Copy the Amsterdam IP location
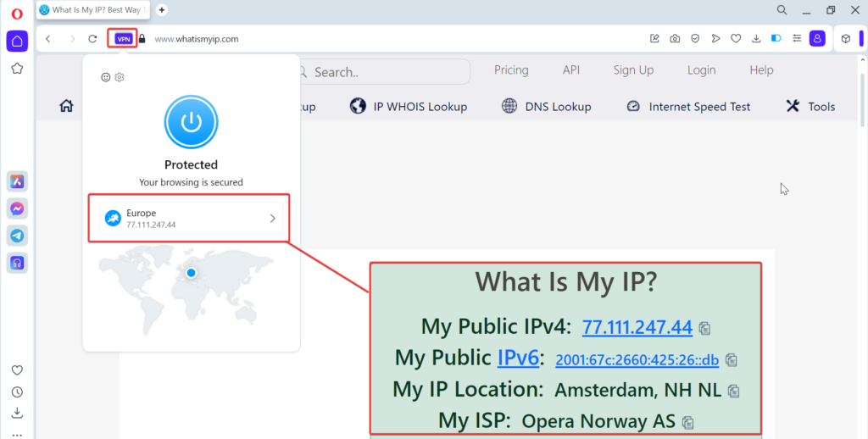Viewport: 868px width, 439px height. pos(734,391)
